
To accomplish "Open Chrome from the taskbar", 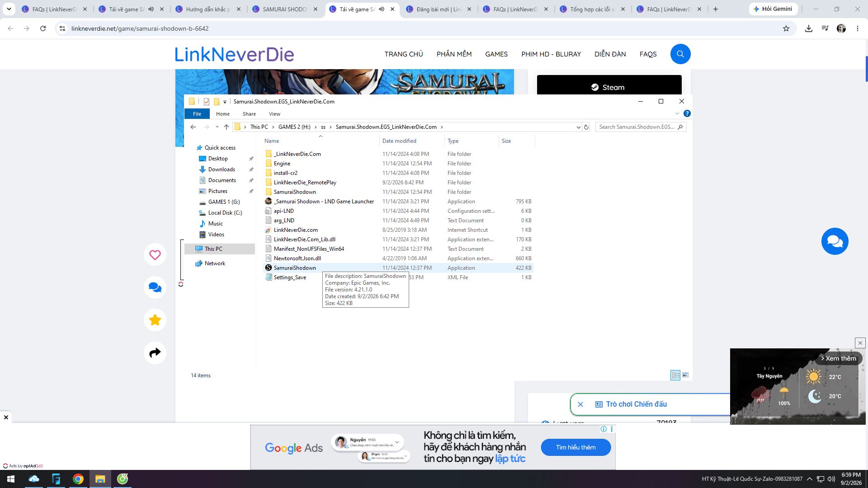I will point(78,479).
